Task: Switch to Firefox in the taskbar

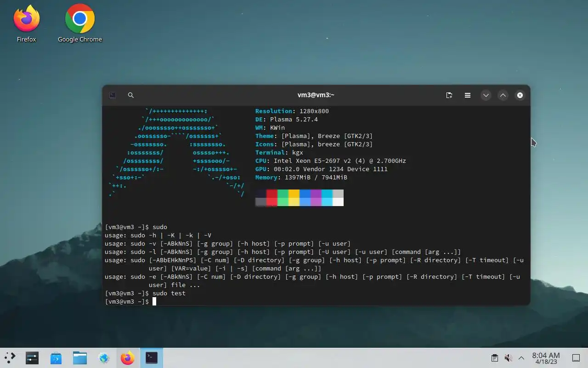Action: point(128,358)
